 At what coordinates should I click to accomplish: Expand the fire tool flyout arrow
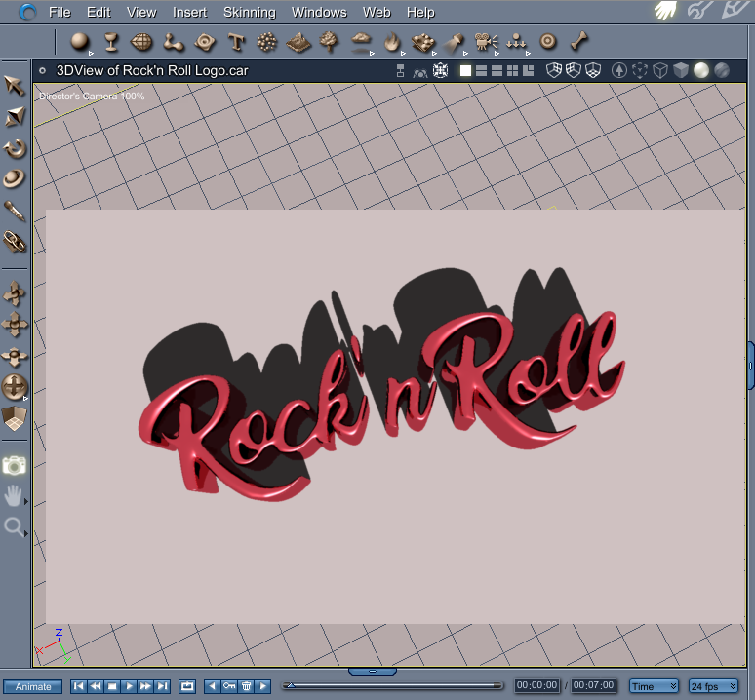click(x=403, y=53)
